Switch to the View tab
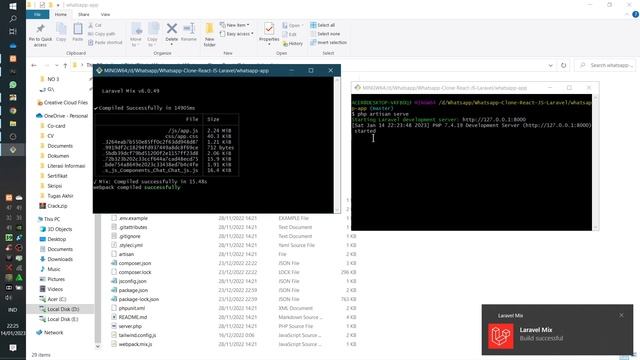 pos(105,14)
